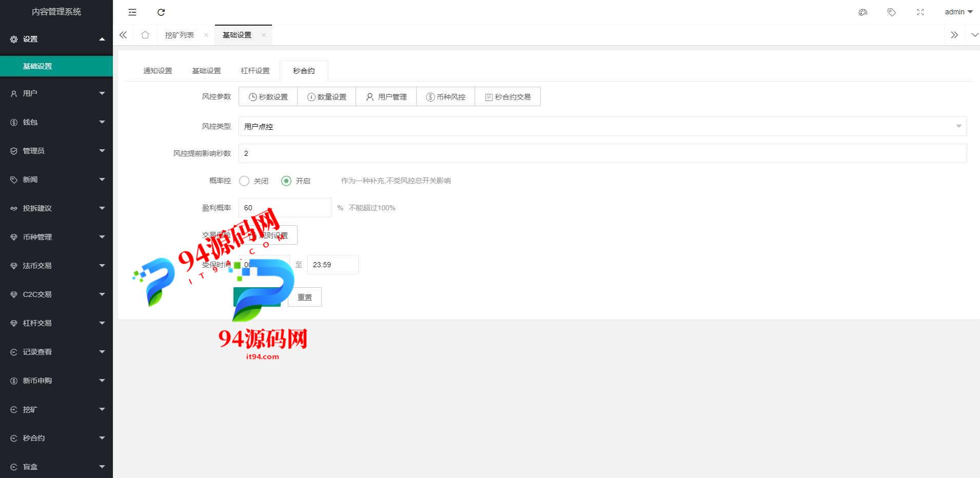Expand the 杠杆交易 sidebar menu
The width and height of the screenshot is (980, 478).
(x=102, y=323)
